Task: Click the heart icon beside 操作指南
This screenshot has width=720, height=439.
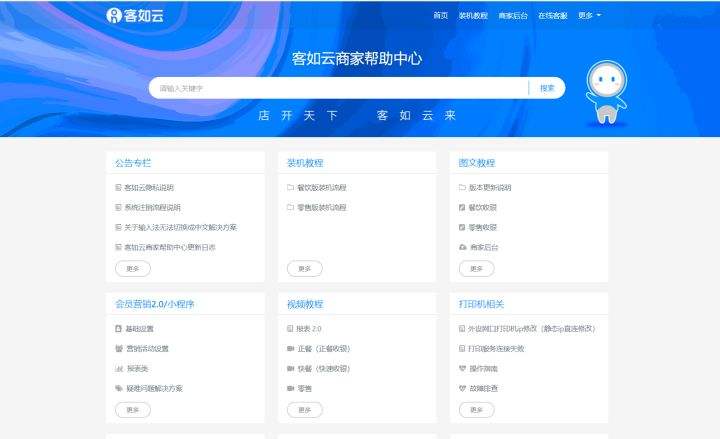Action: click(463, 368)
